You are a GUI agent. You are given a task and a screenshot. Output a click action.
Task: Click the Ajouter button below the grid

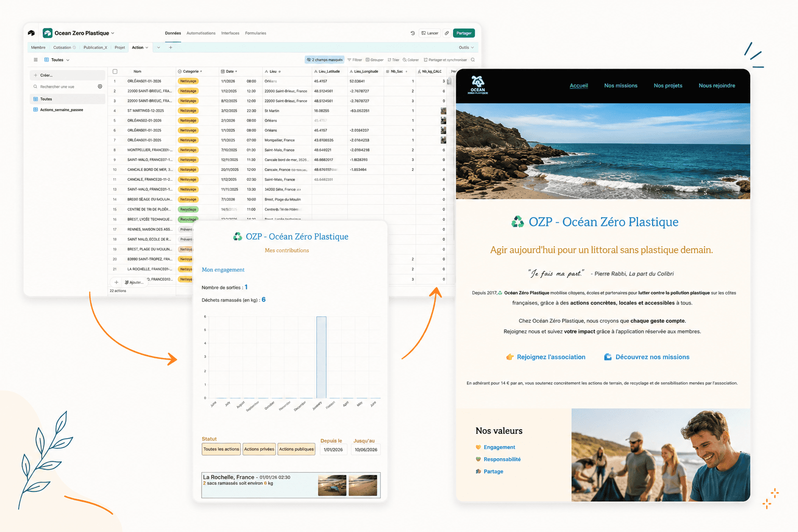pos(134,282)
